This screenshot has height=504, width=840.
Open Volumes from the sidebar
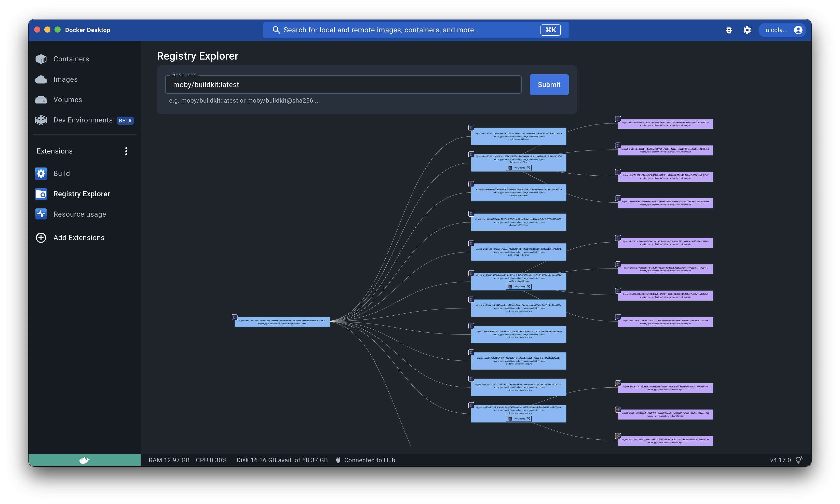pos(67,100)
